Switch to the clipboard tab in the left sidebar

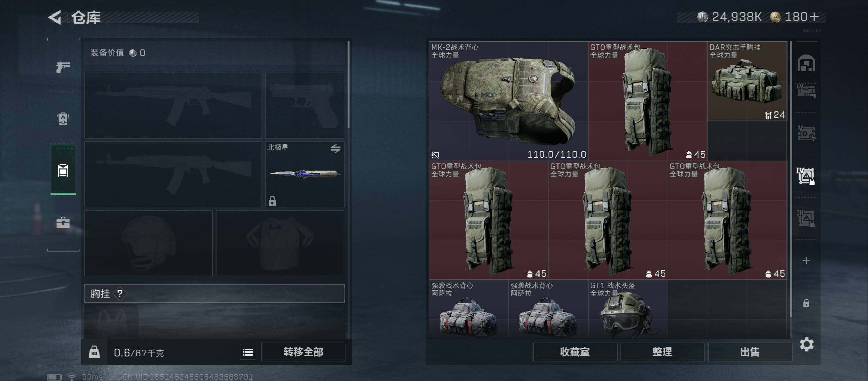63,170
